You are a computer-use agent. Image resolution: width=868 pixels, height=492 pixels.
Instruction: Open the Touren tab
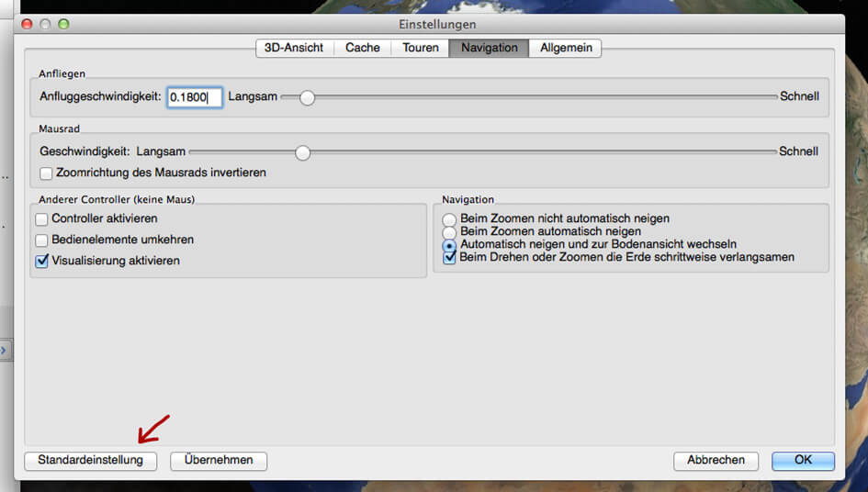[420, 48]
